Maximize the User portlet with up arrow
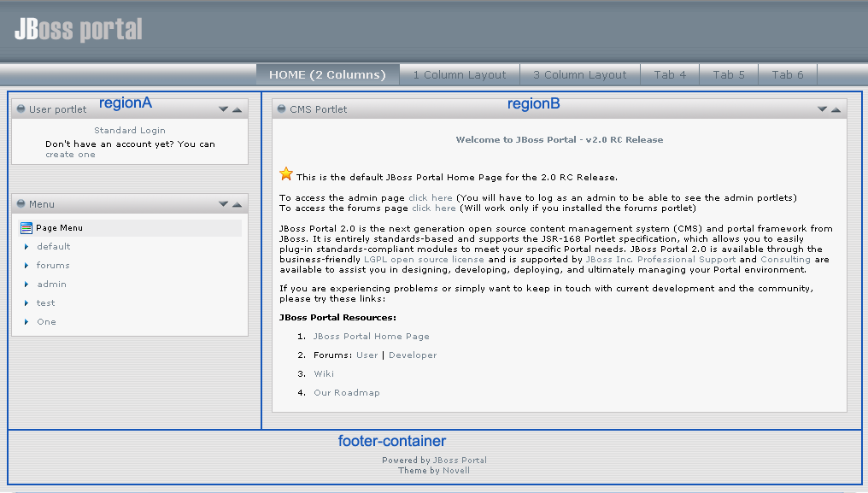The image size is (868, 493). tap(237, 109)
